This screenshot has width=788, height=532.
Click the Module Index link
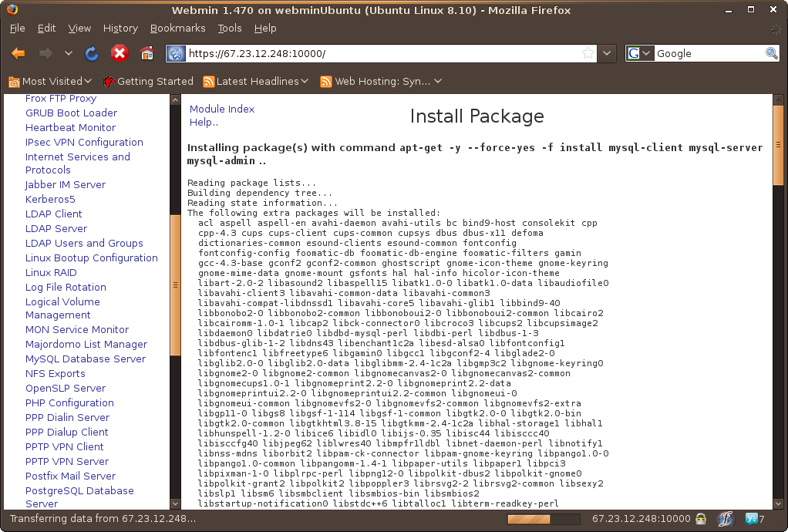222,109
